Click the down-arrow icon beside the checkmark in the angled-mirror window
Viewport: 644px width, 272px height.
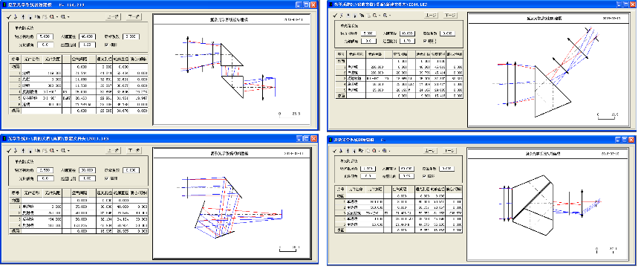coord(16,150)
